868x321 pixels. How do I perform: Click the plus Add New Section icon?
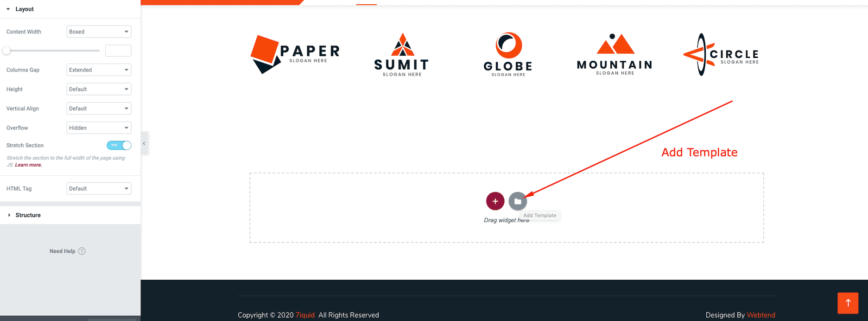pos(495,201)
